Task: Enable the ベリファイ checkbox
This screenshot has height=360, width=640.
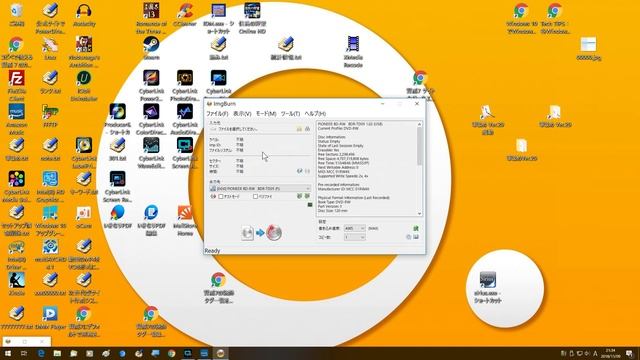Action: point(255,197)
